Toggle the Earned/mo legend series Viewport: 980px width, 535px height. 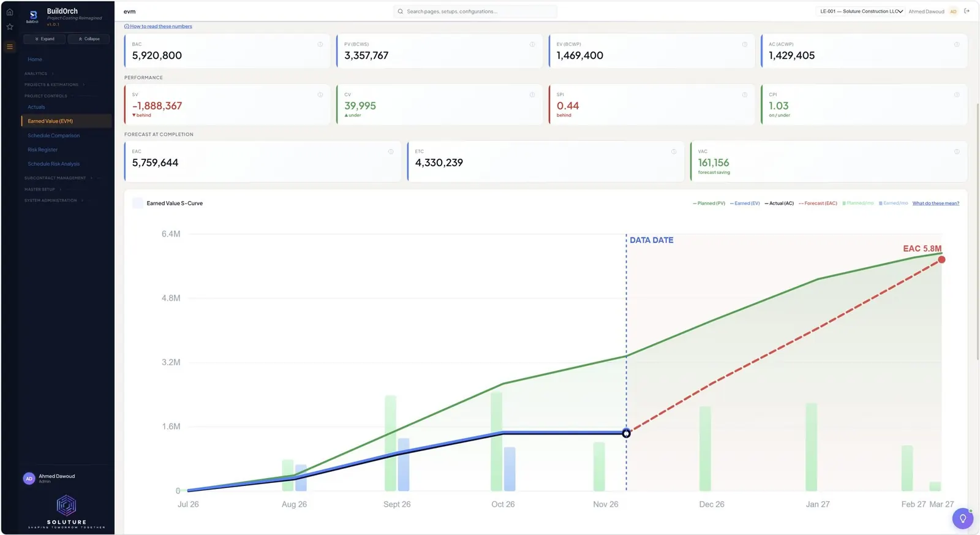pos(894,203)
